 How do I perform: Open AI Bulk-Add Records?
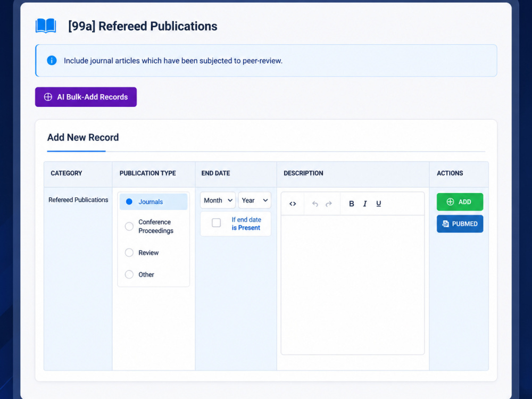(86, 97)
